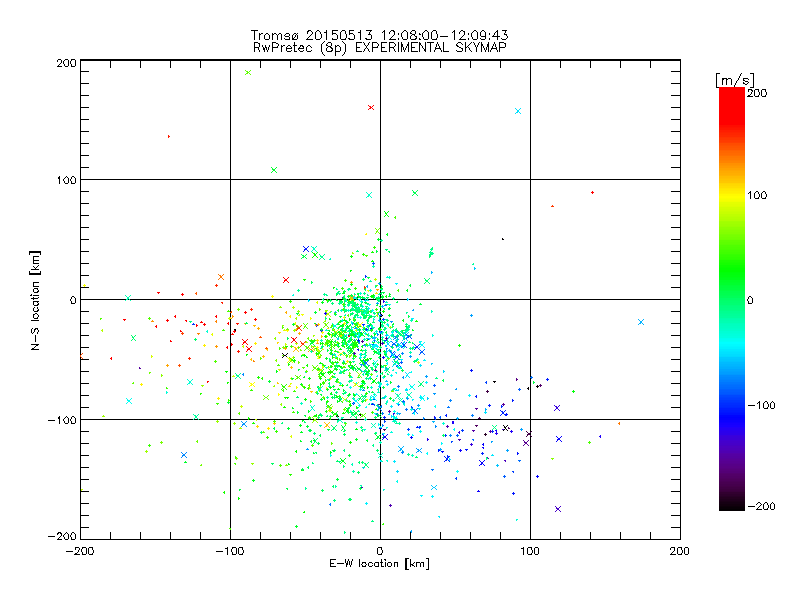Screen dimensions: 800x600
Task: Pick the blue X marker at the far right edge
Action: pyautogui.click(x=641, y=322)
